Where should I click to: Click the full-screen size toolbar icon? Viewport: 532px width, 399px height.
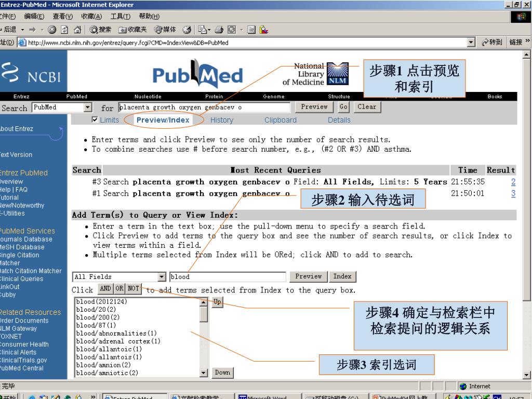coord(232,30)
